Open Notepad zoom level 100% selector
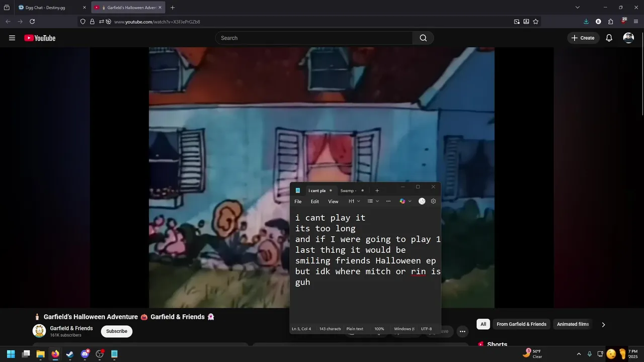644x362 pixels. (x=379, y=329)
